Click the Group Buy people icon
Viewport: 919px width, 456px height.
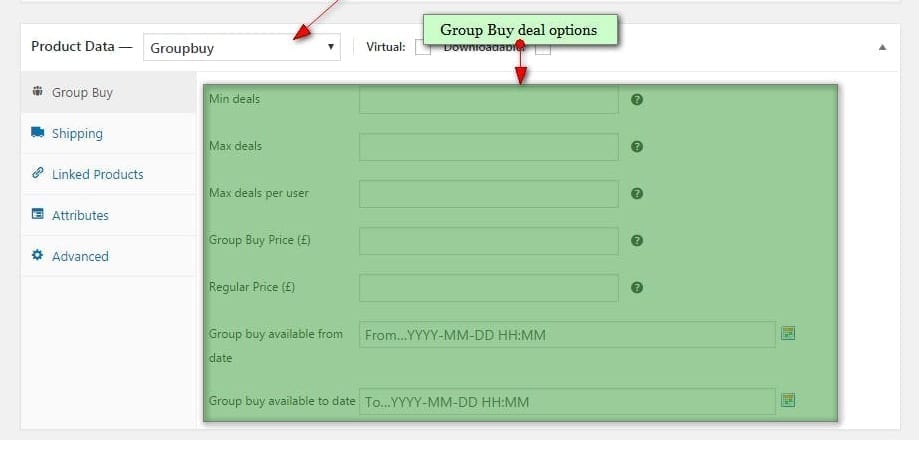pos(38,91)
